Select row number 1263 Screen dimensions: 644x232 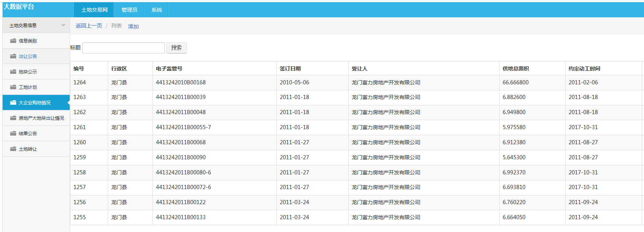click(x=79, y=97)
